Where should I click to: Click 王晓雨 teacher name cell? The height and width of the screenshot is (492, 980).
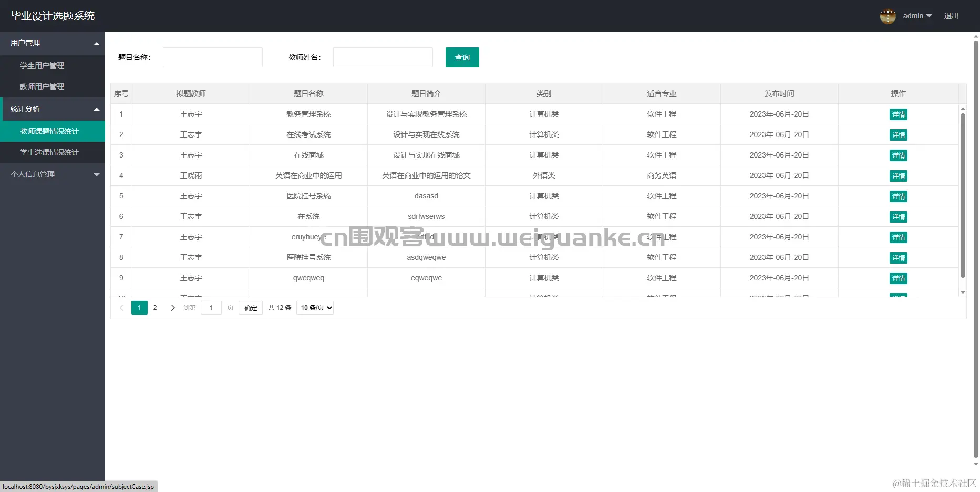pyautogui.click(x=191, y=175)
